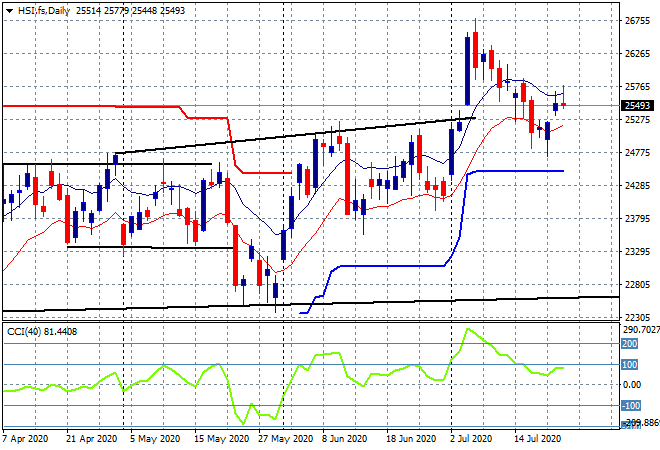Click price scale value 26265

coord(637,53)
